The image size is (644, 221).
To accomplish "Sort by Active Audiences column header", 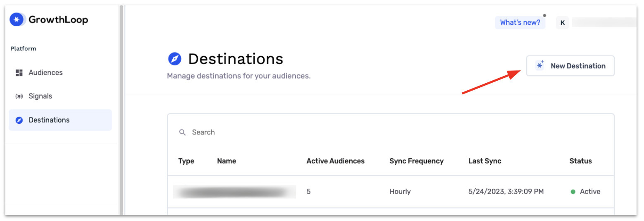I will click(x=335, y=161).
